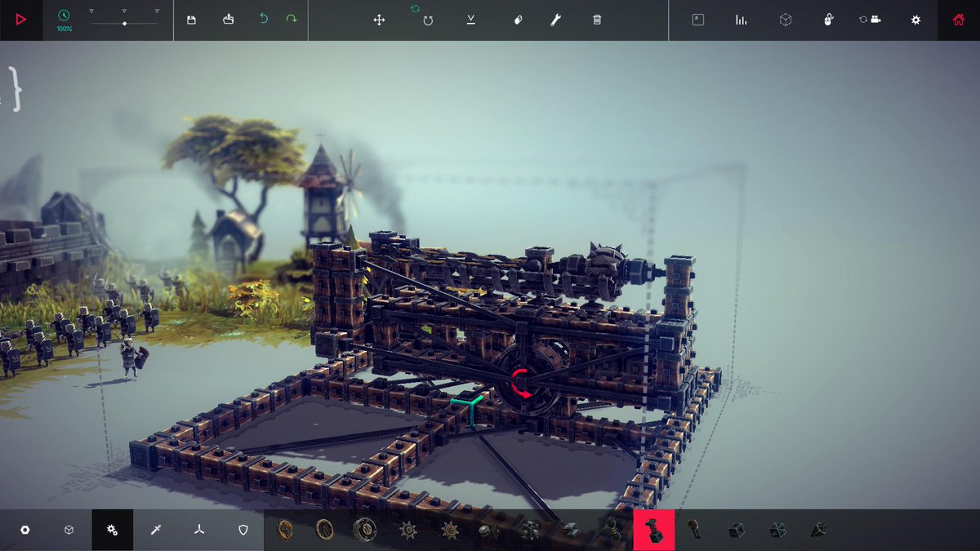Switch to the hex nut category tab
980x551 pixels.
25,530
